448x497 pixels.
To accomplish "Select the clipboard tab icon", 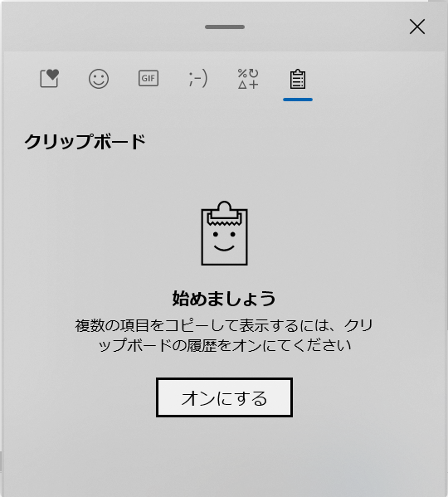I will (x=298, y=80).
